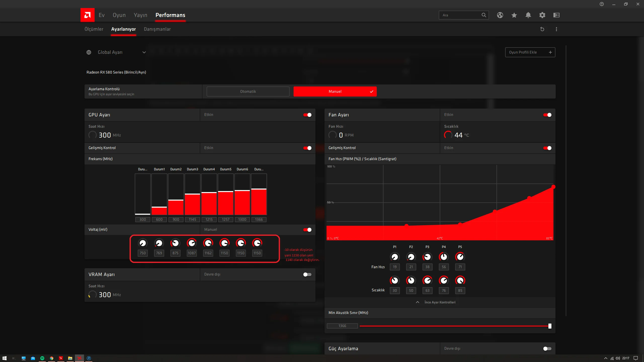Click the Min Akustik Sınır slider handle
This screenshot has height=362, width=644.
[x=550, y=326]
